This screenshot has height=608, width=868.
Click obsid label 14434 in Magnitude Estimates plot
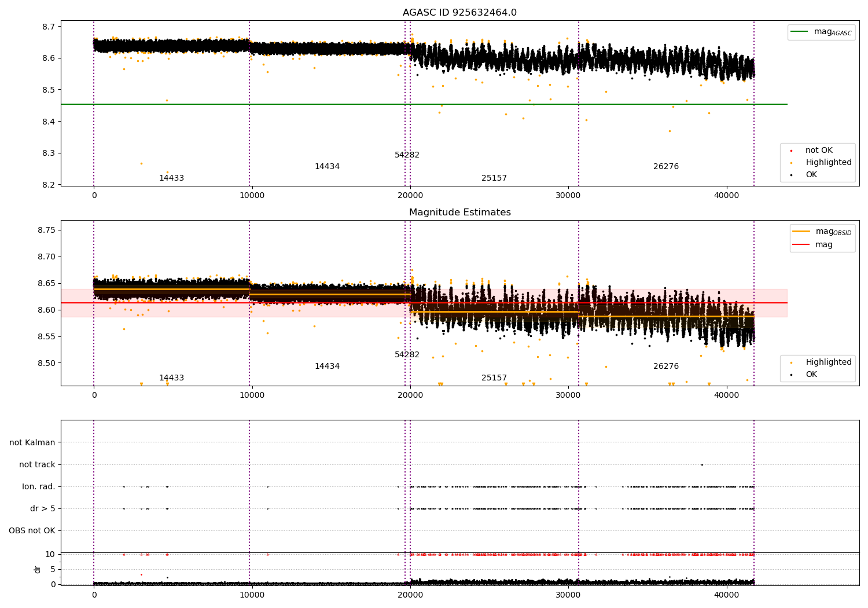coord(327,367)
